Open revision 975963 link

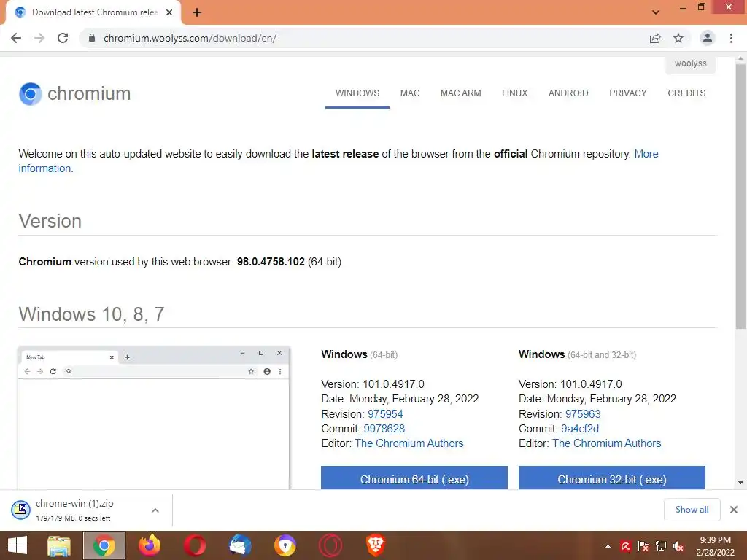point(583,414)
